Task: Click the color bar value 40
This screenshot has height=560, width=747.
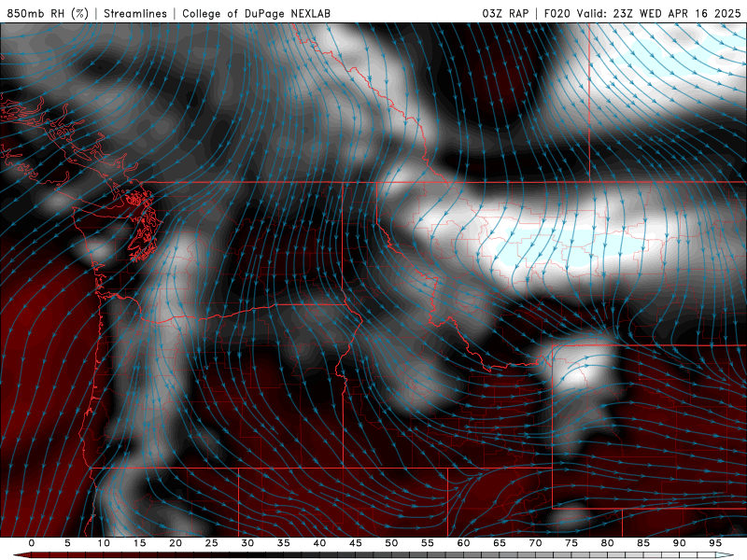Action: [x=319, y=543]
